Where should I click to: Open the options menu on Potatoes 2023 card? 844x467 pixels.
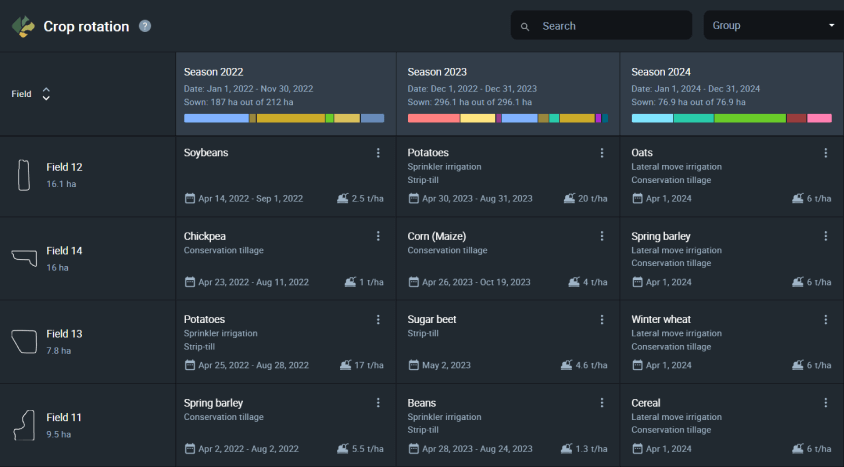602,153
